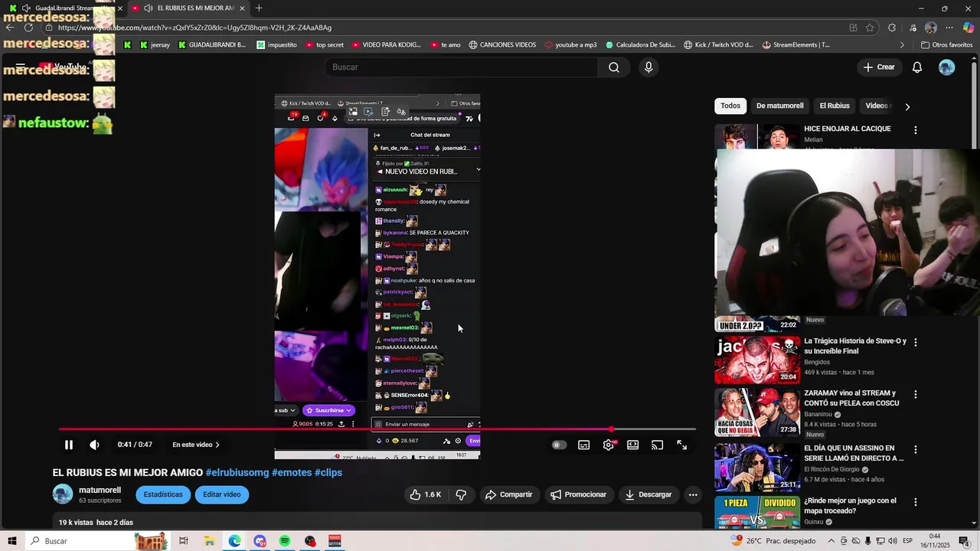Image resolution: width=980 pixels, height=551 pixels.
Task: Open the #emotes hashtag link
Action: [292, 472]
